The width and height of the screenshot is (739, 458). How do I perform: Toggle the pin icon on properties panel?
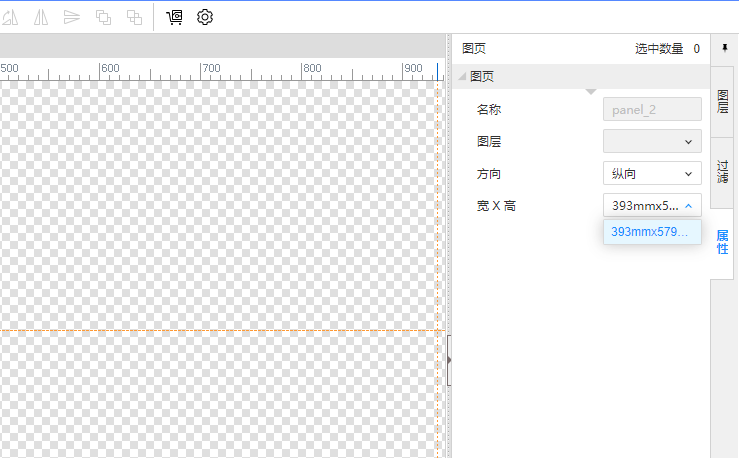tap(725, 48)
